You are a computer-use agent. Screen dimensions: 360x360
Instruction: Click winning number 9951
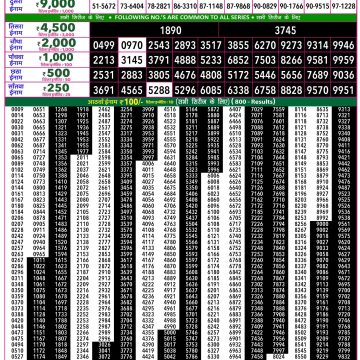[343, 90]
